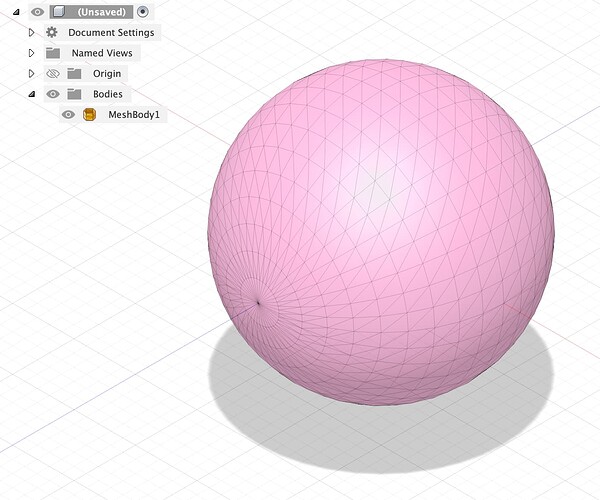The width and height of the screenshot is (600, 500).
Task: Activate the radio button next to (Unsaved)
Action: [x=143, y=12]
